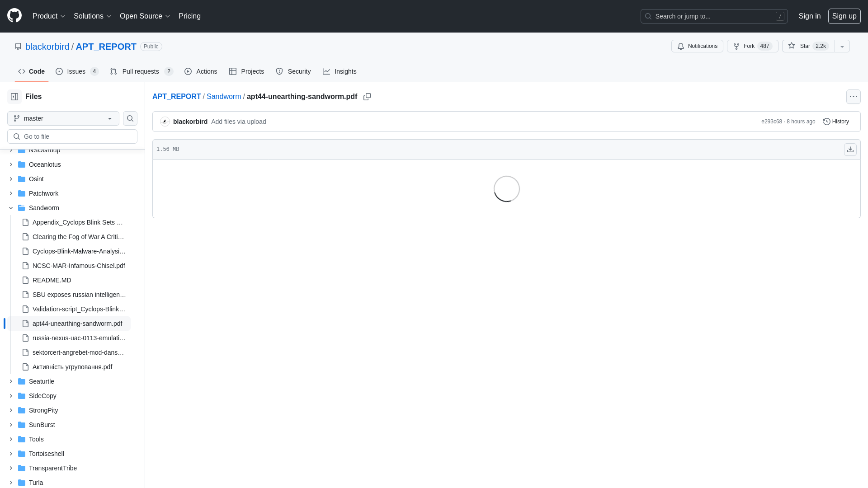Open the Pull requests tab
The width and height of the screenshot is (868, 488).
pyautogui.click(x=142, y=71)
